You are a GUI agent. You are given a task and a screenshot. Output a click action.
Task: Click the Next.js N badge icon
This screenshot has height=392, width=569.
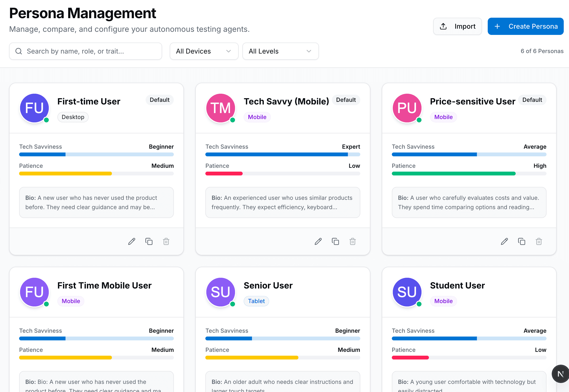(x=560, y=374)
